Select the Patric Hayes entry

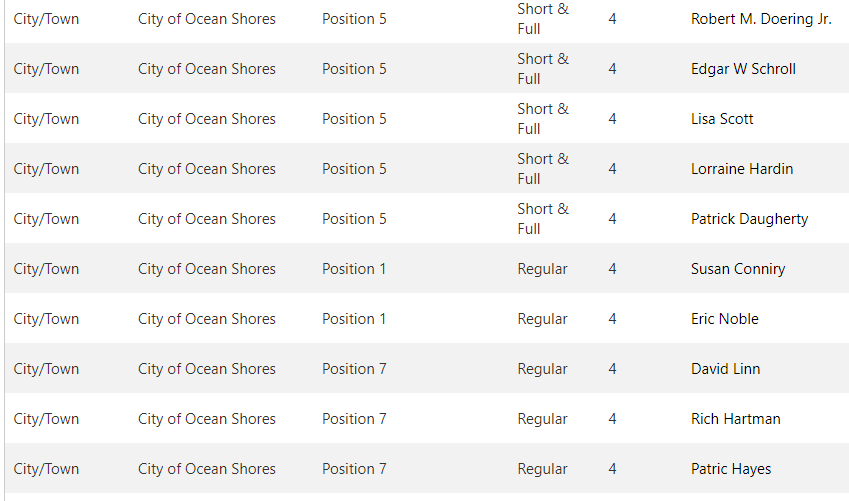(x=731, y=469)
